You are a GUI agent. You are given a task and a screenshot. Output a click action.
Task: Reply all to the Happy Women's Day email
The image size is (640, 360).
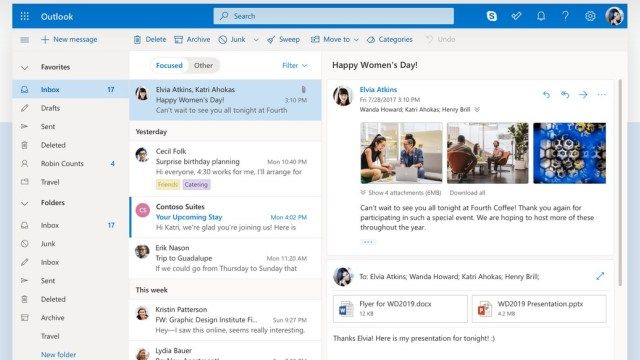[565, 95]
